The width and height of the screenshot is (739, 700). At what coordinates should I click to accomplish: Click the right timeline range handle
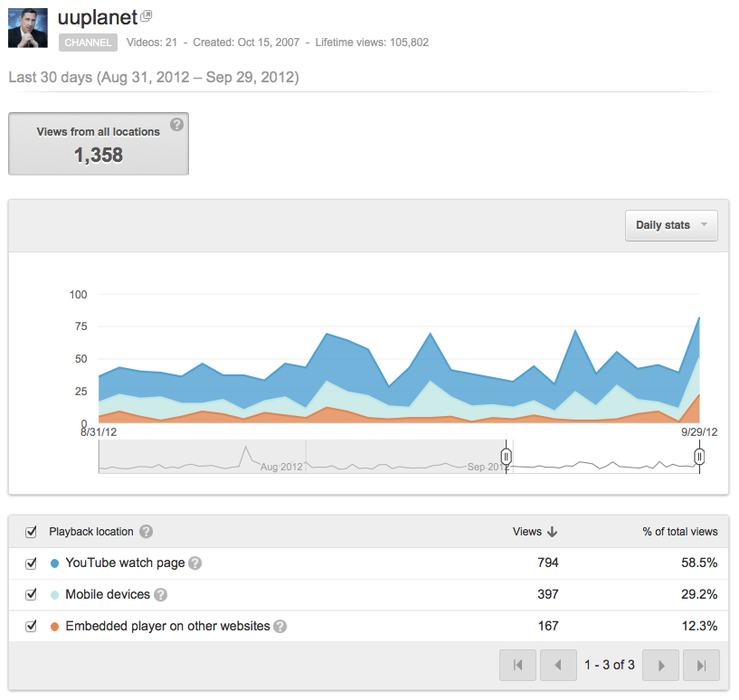point(699,457)
